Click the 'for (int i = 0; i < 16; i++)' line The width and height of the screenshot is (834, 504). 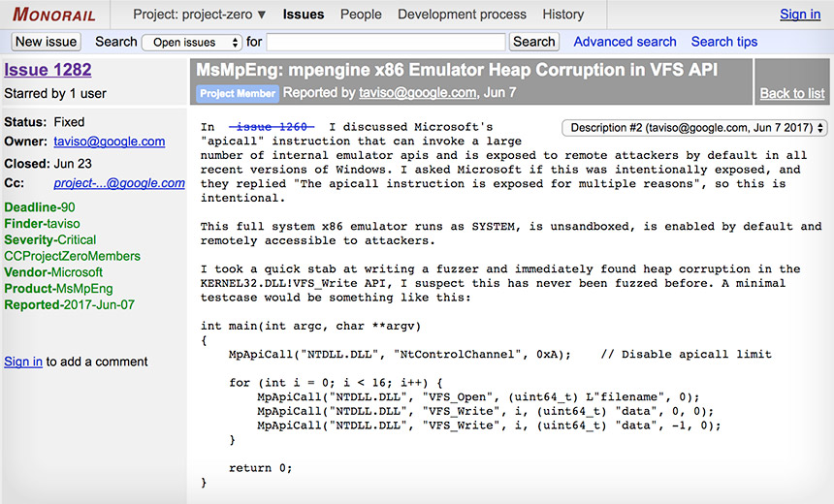tap(336, 383)
